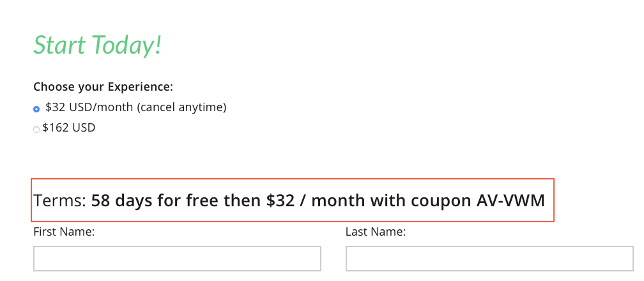
Task: Click the word 'Start' in the heading
Action: tap(59, 45)
